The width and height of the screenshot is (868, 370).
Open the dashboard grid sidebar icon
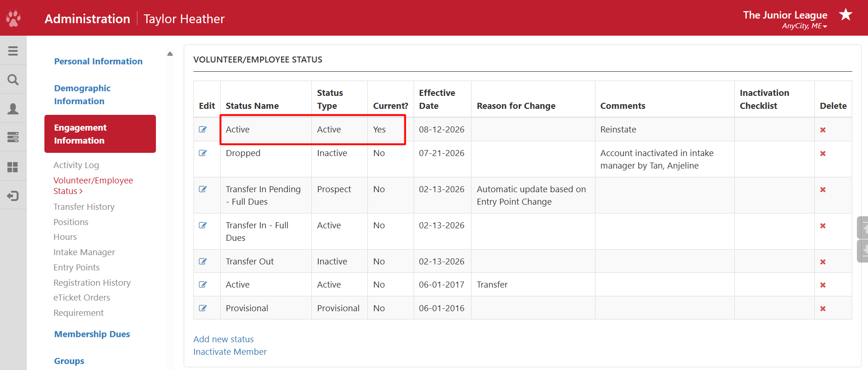tap(13, 167)
